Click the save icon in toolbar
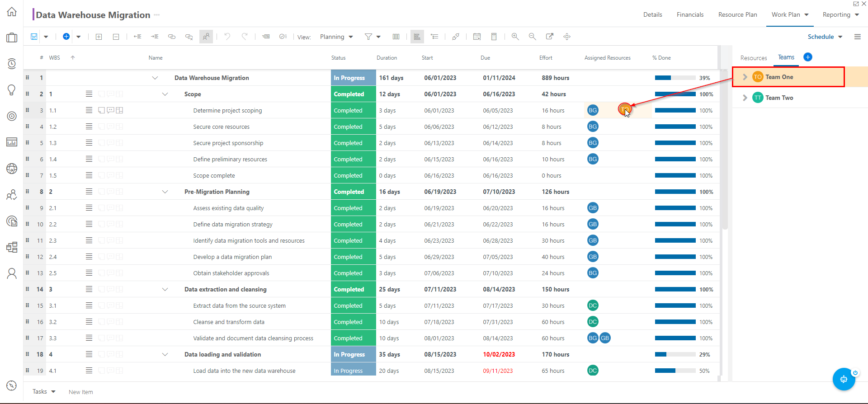868x404 pixels. (34, 37)
